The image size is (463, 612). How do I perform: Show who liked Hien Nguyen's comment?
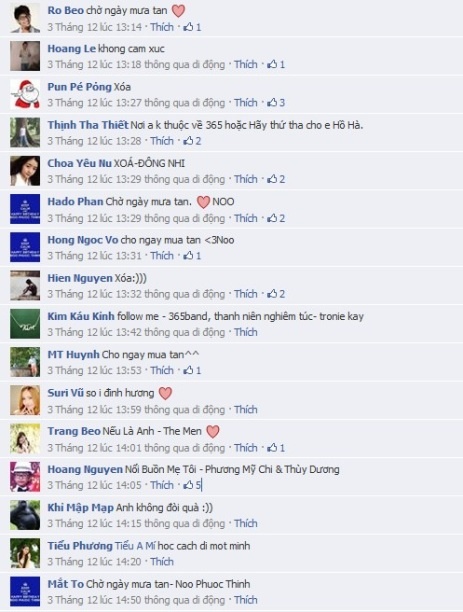point(276,294)
